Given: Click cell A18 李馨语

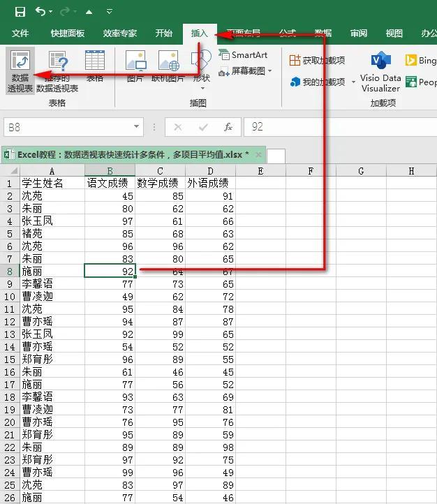Looking at the screenshot, I should coord(52,397).
